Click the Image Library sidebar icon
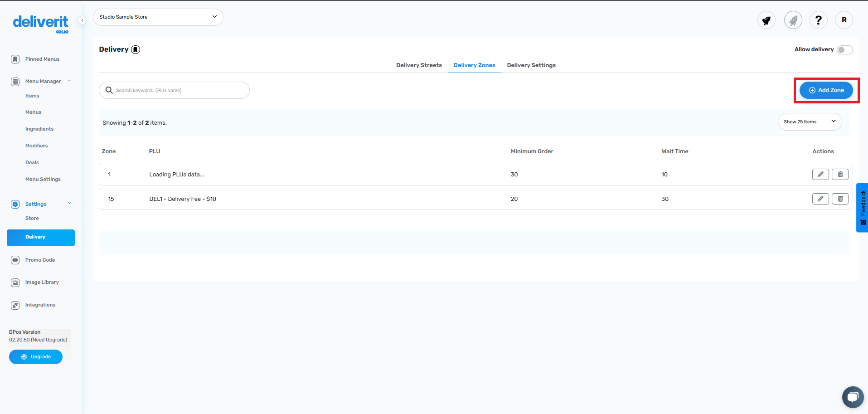 click(15, 282)
